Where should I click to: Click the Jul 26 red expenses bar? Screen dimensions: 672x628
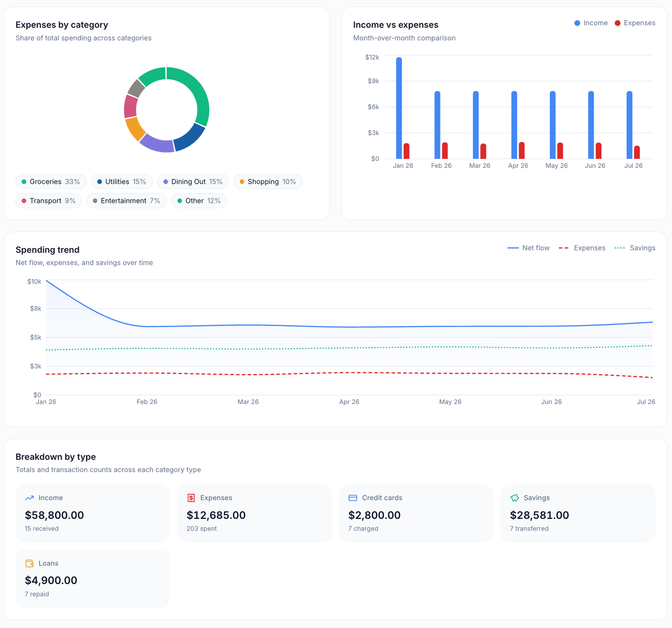[637, 152]
